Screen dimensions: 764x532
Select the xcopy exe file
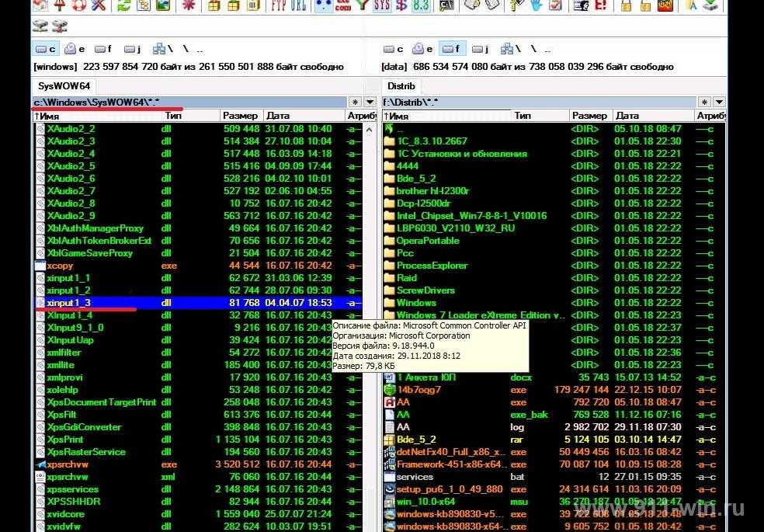[x=60, y=266]
